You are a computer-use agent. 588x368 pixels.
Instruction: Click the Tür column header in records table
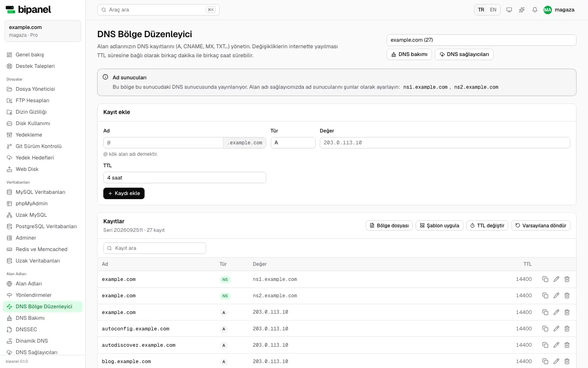[223, 264]
